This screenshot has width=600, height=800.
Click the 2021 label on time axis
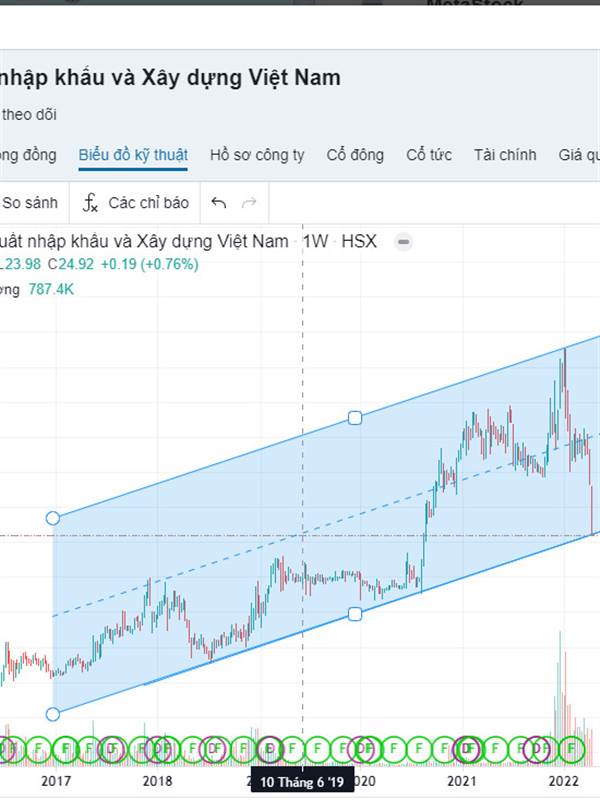[x=462, y=781]
